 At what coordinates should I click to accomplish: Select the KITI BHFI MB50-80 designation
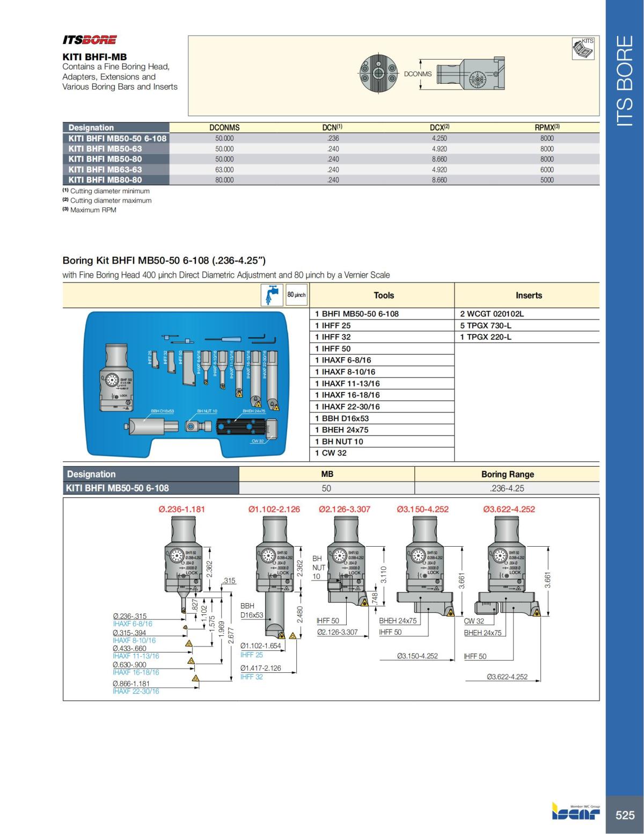click(x=105, y=159)
